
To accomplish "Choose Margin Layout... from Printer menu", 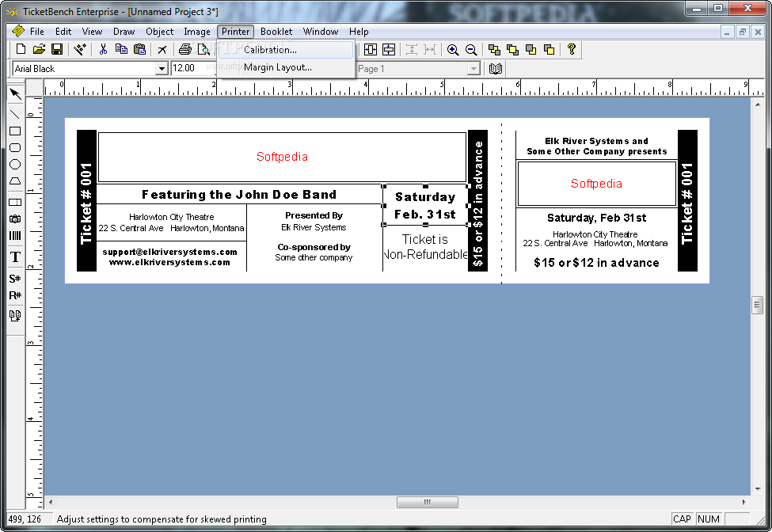I will pyautogui.click(x=286, y=67).
